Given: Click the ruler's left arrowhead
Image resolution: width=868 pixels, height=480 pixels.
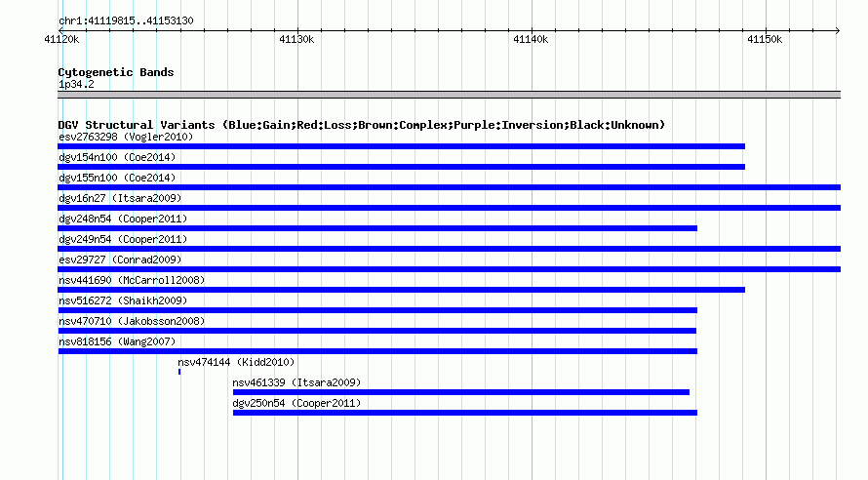Looking at the screenshot, I should tap(60, 31).
